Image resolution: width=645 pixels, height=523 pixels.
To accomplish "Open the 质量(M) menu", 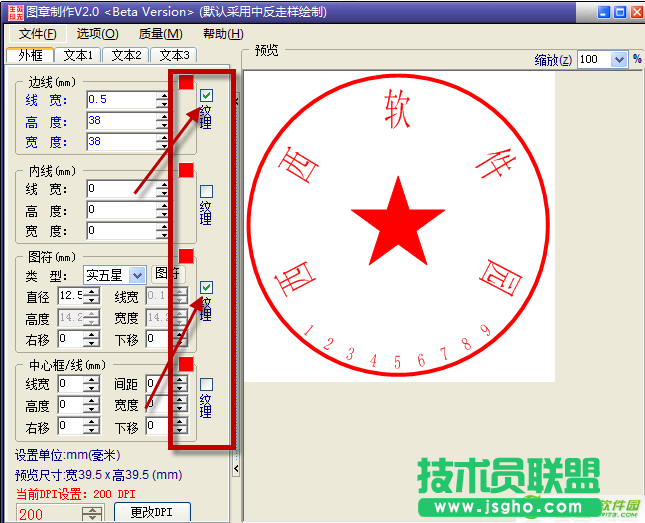I will (x=160, y=34).
